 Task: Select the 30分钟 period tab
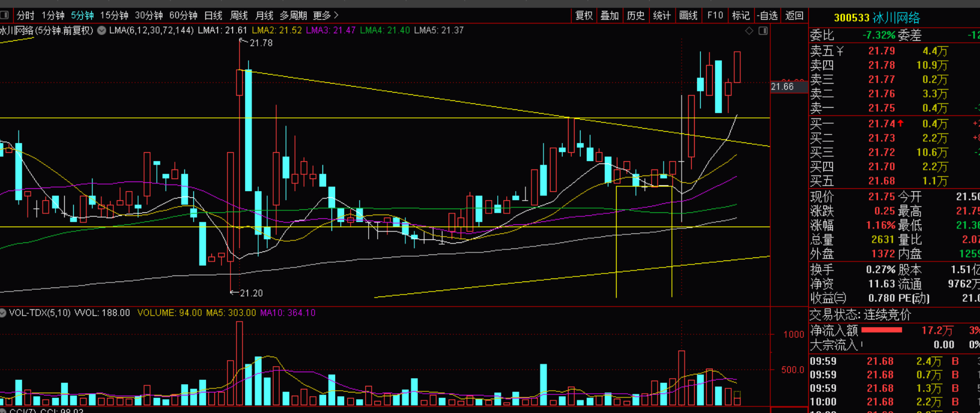coord(149,15)
